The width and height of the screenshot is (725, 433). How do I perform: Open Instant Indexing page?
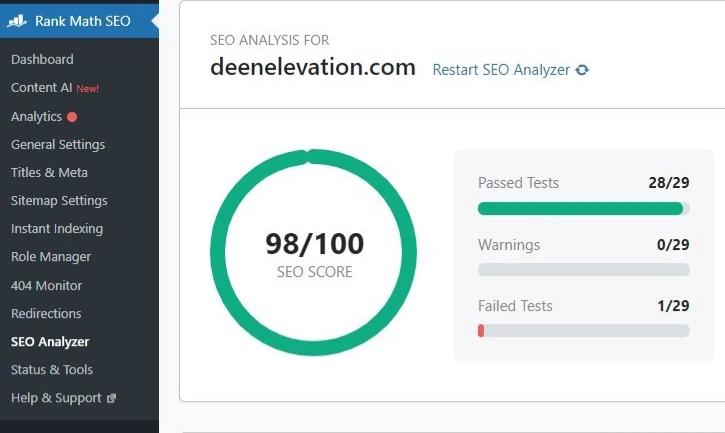pos(57,229)
